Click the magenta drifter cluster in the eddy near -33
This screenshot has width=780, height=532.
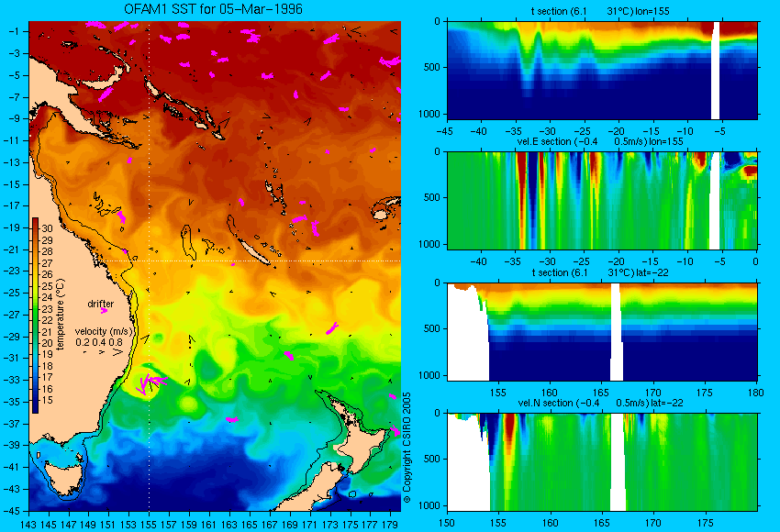click(x=151, y=383)
